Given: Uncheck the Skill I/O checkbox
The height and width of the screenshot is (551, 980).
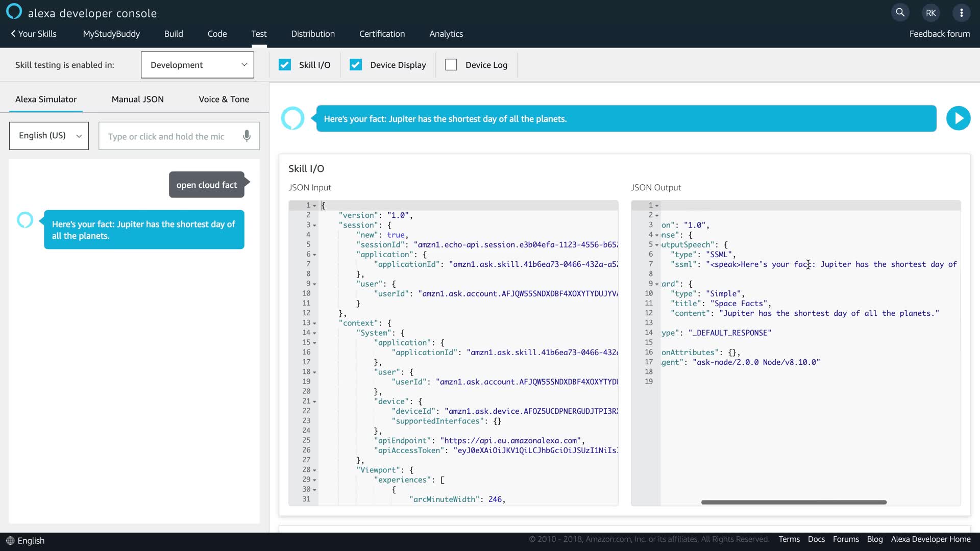Looking at the screenshot, I should click(285, 65).
